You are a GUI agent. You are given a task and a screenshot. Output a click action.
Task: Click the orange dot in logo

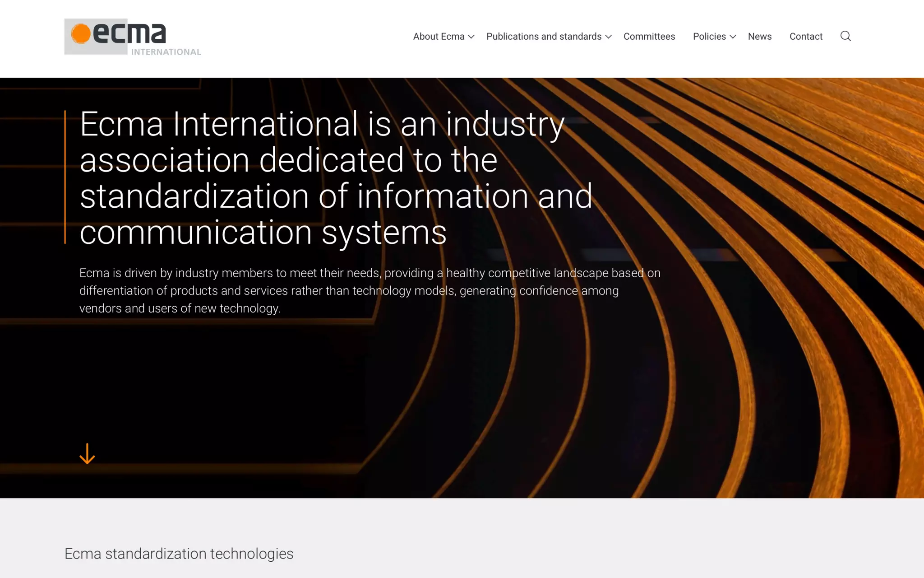pyautogui.click(x=81, y=34)
